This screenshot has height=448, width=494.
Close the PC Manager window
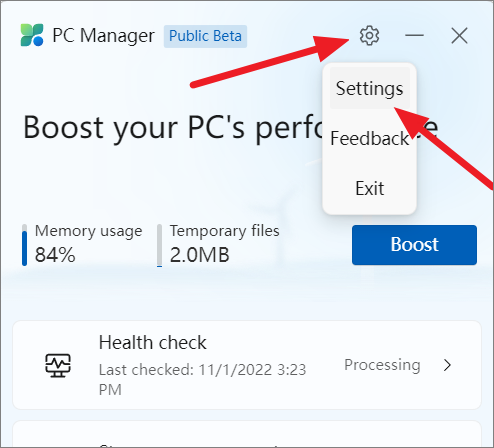pos(459,35)
